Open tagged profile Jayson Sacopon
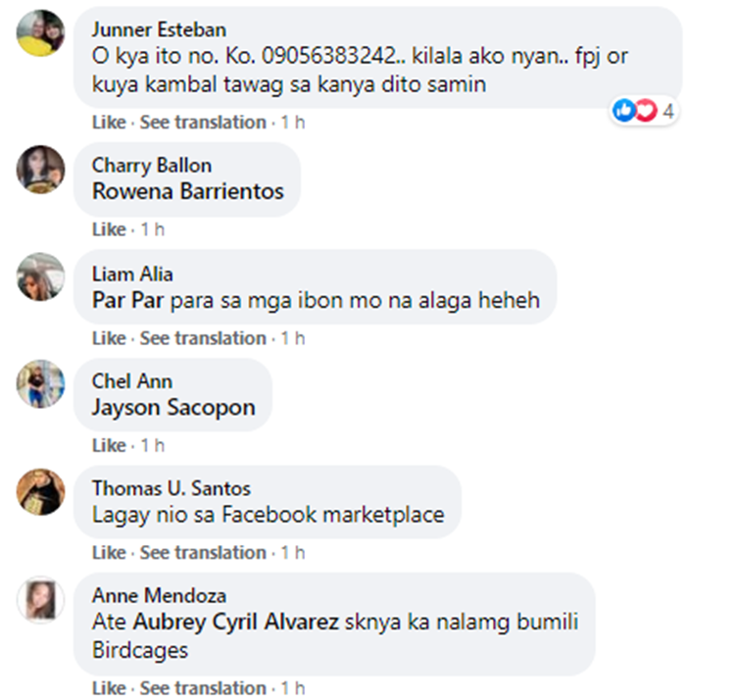735x700 pixels. tap(173, 407)
